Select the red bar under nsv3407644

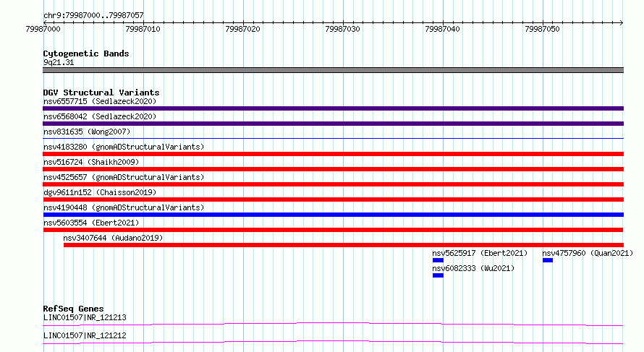tap(344, 245)
